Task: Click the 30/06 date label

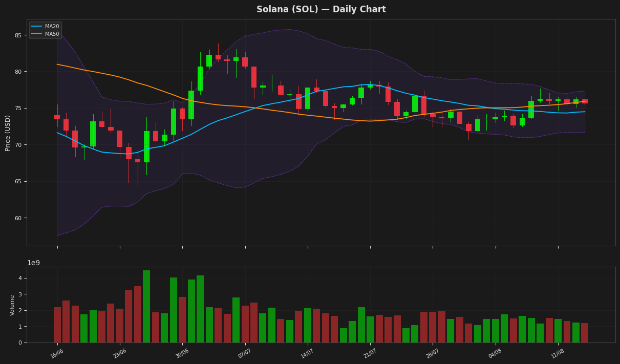Action: click(182, 353)
